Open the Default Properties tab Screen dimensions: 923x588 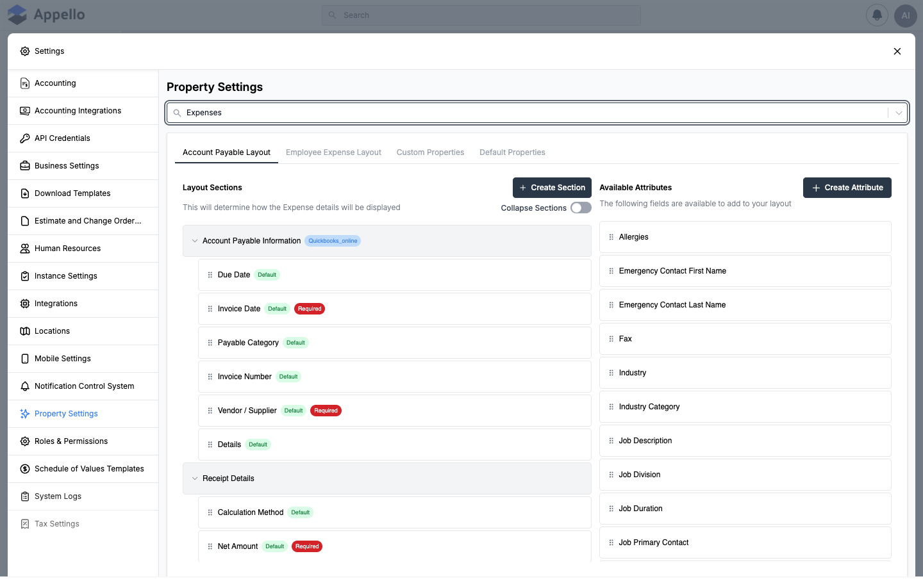(x=512, y=152)
